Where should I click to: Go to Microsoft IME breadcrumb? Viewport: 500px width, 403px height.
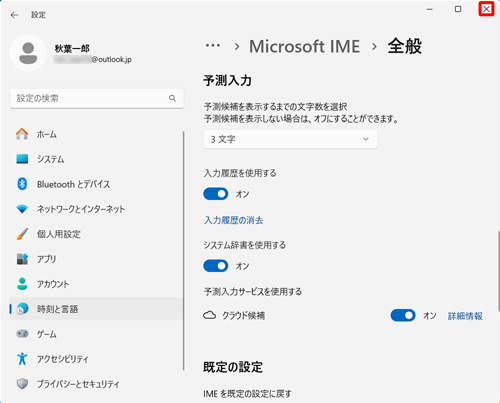[x=304, y=46]
